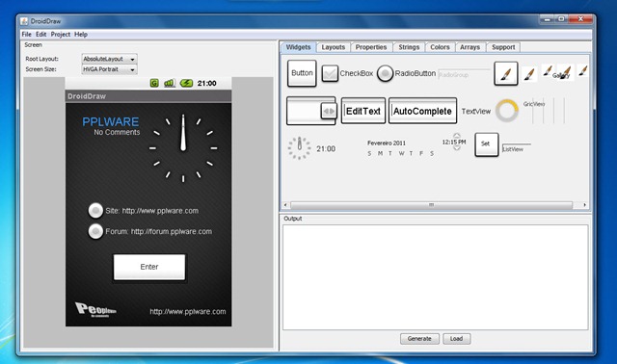Viewport: 617px width, 364px height.
Task: Select the Forum pplware.com radio button
Action: pos(95,231)
